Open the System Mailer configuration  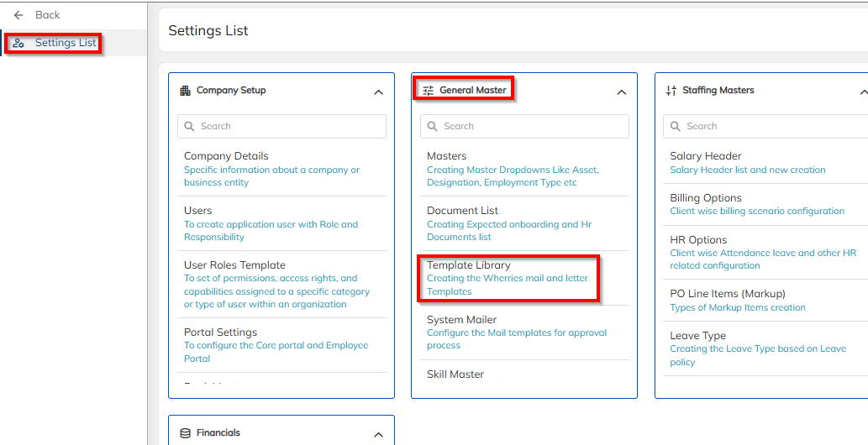[461, 320]
